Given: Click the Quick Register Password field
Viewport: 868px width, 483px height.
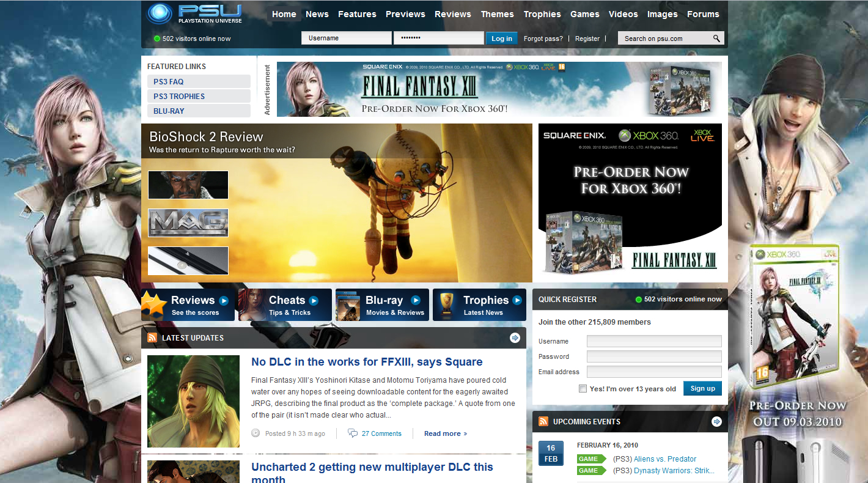Looking at the screenshot, I should click(654, 356).
